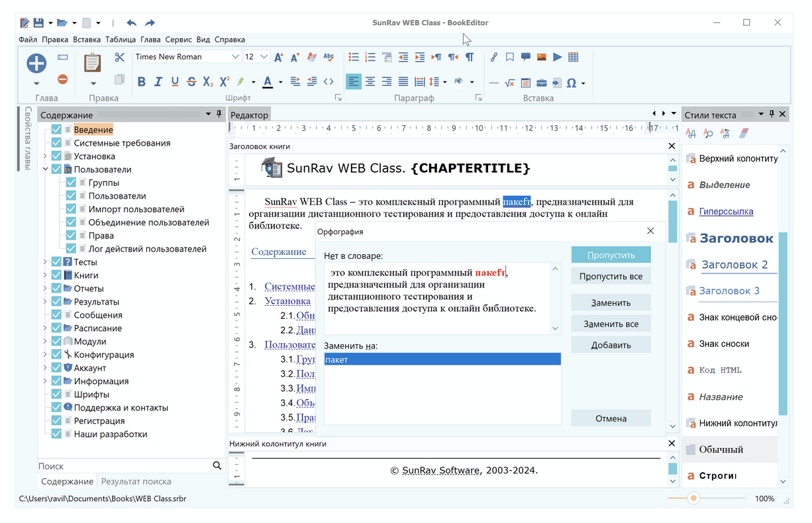
Task: Open the Вставка menu
Action: 87,39
